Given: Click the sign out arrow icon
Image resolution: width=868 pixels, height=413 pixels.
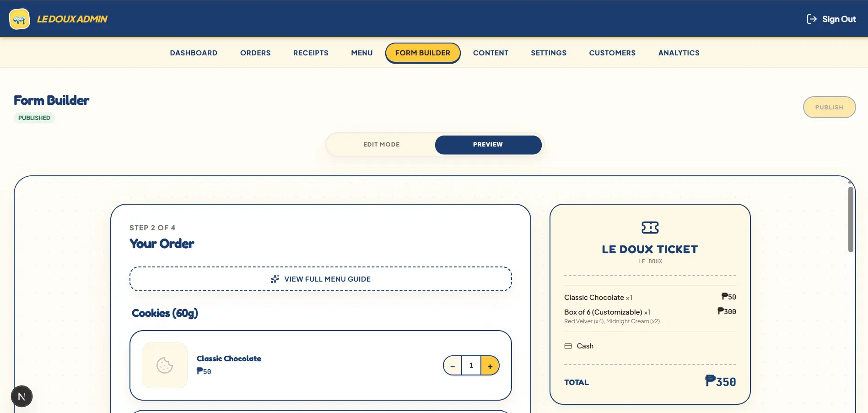Looking at the screenshot, I should [x=811, y=19].
